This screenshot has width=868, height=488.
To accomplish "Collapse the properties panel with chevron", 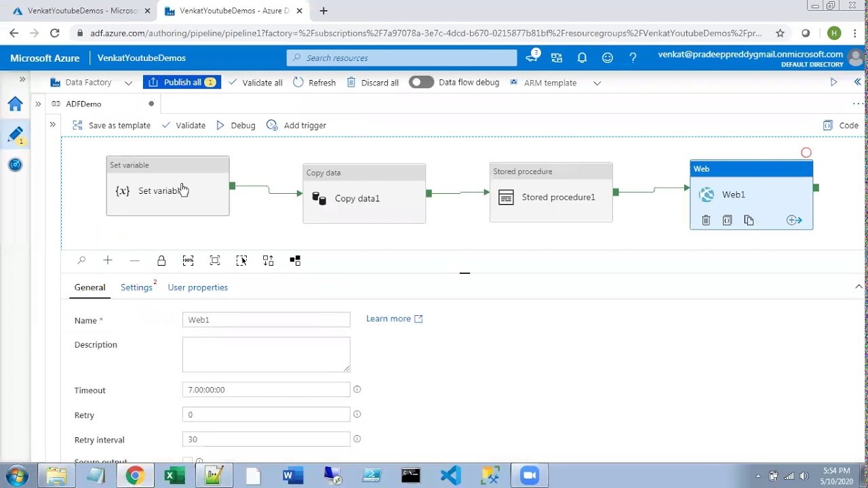I will (859, 287).
